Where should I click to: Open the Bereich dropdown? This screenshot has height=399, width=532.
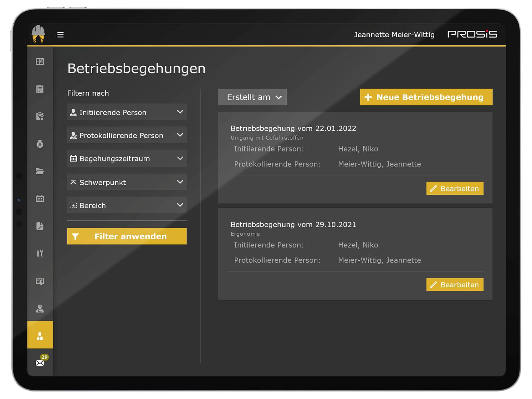point(126,205)
